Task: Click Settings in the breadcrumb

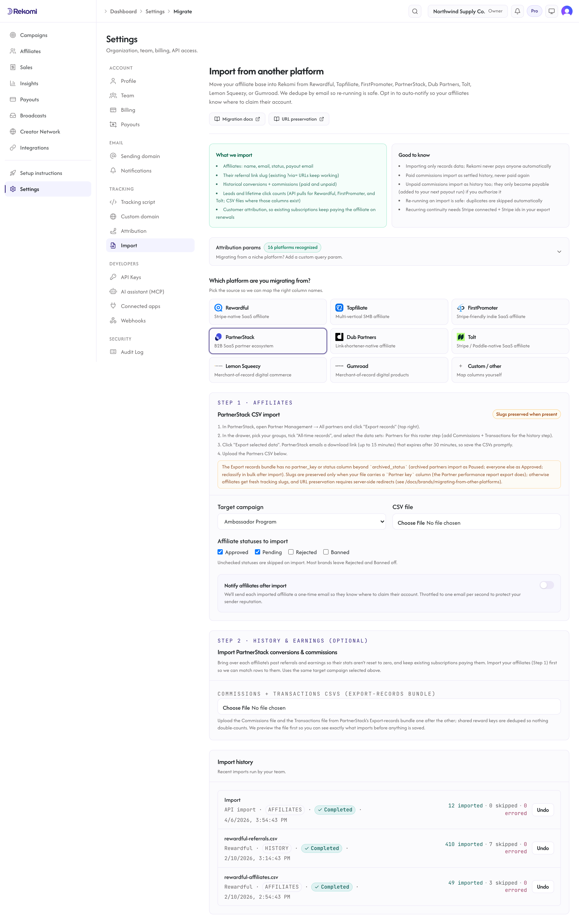Action: click(155, 11)
